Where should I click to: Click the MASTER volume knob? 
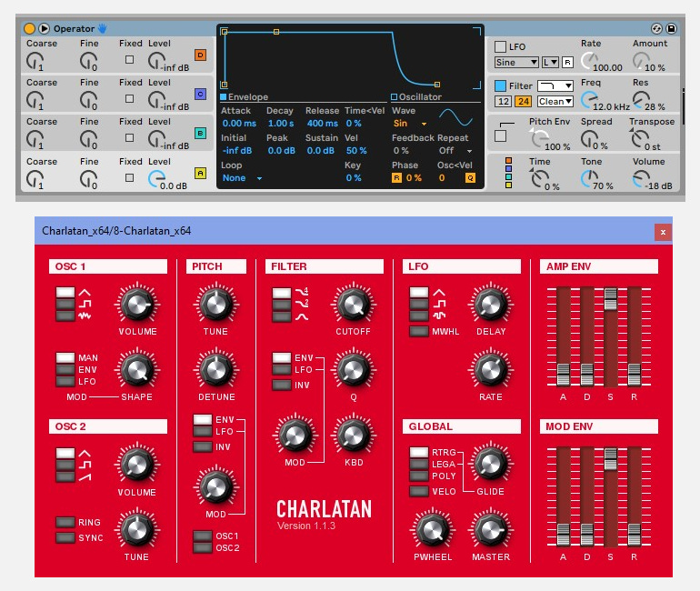pos(490,530)
